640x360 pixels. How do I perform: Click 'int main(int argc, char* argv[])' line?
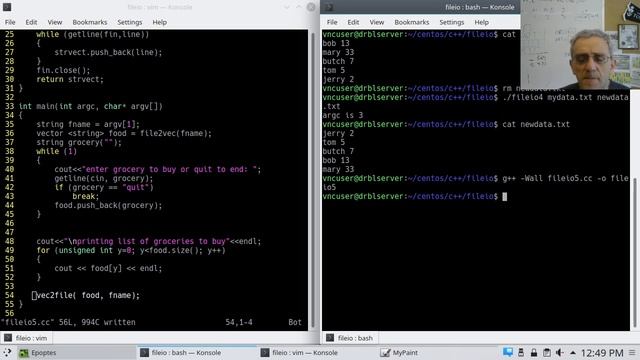[91, 106]
